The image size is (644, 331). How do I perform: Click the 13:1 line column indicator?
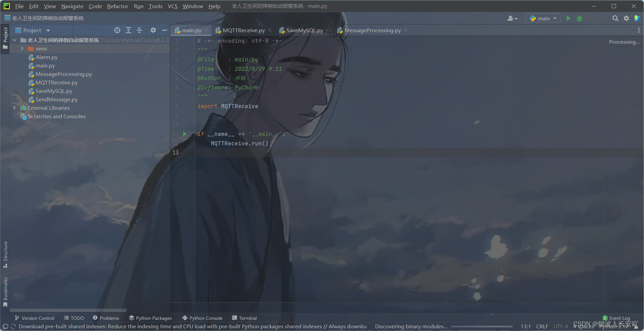(525, 327)
